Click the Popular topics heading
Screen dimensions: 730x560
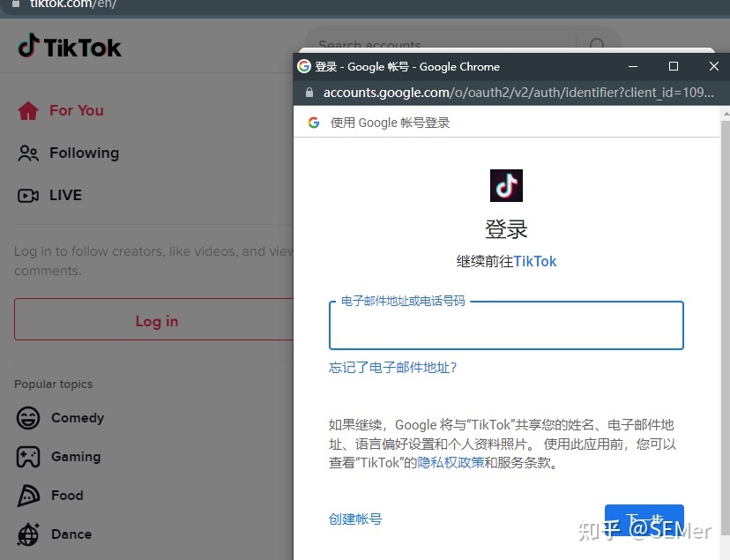click(x=54, y=384)
